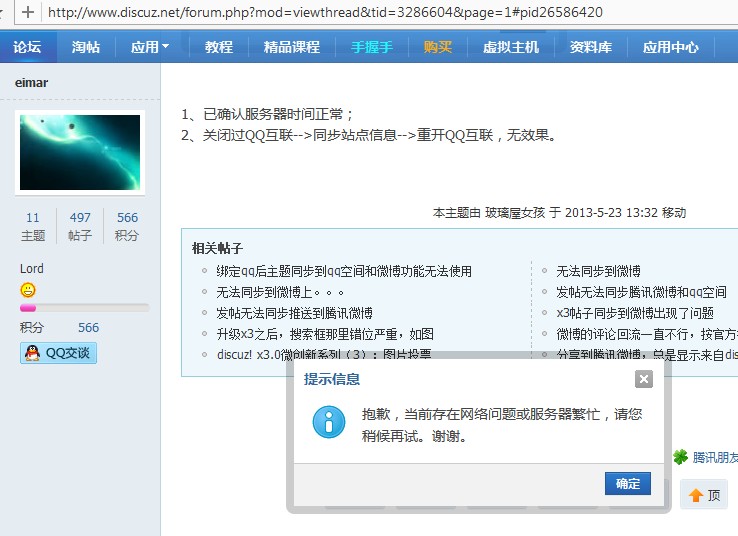
Task: Open related post 发帖无法同步腾讯微博和qq空间
Action: 641,292
